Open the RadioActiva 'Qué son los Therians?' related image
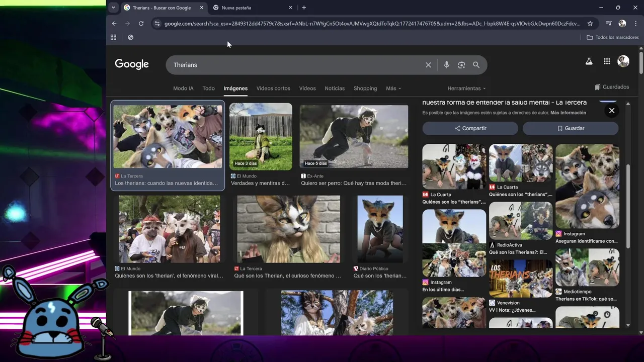This screenshot has height=362, width=644. [521, 221]
